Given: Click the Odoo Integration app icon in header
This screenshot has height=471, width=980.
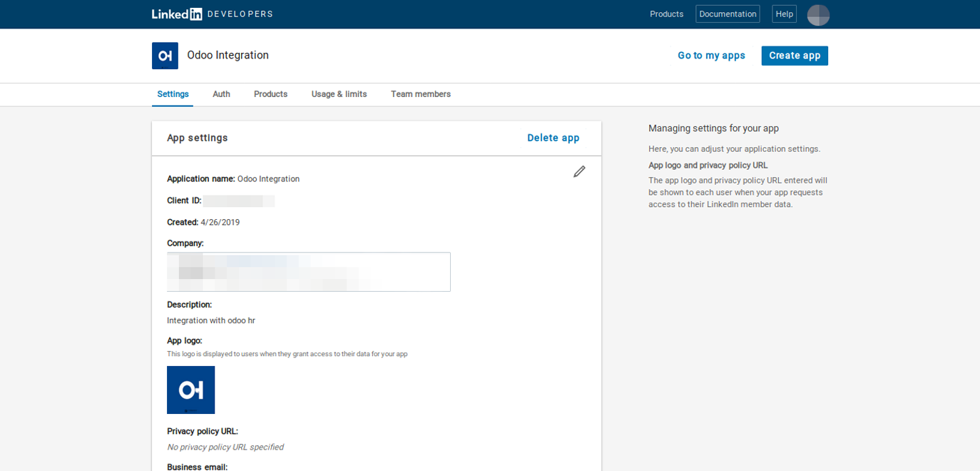Looking at the screenshot, I should coord(165,56).
